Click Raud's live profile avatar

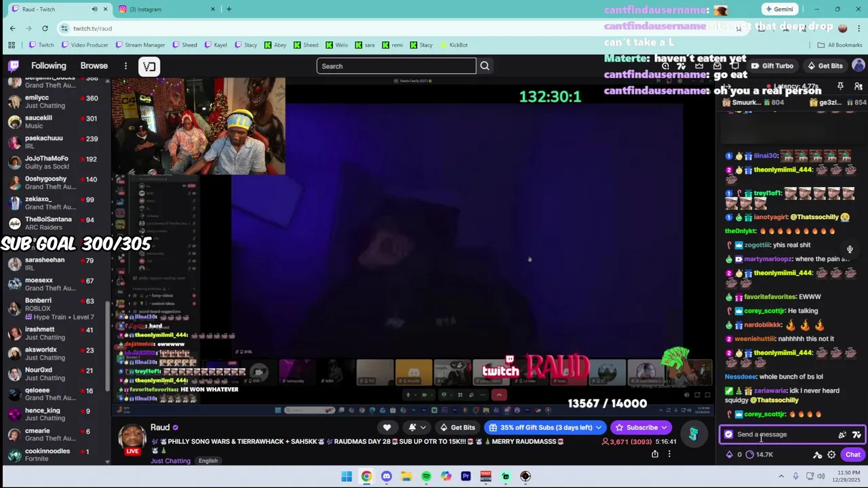[x=132, y=439]
